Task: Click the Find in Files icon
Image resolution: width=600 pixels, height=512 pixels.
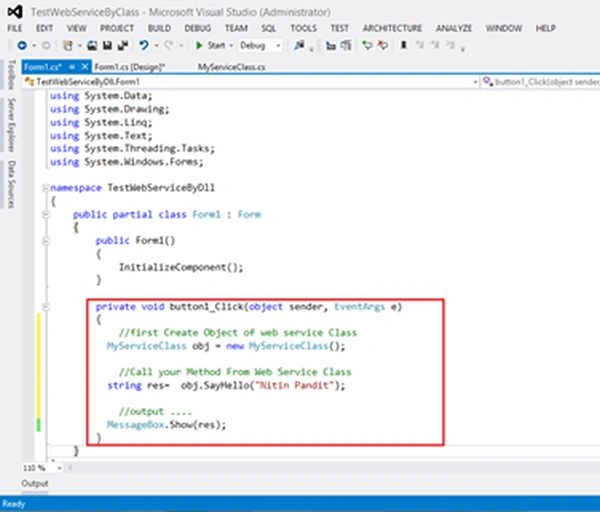Action: [x=299, y=46]
